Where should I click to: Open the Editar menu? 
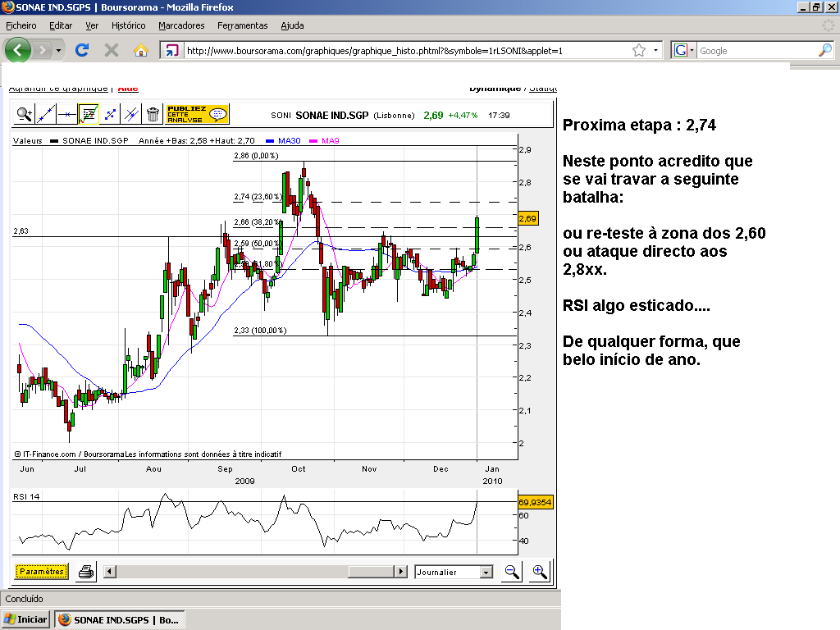61,25
